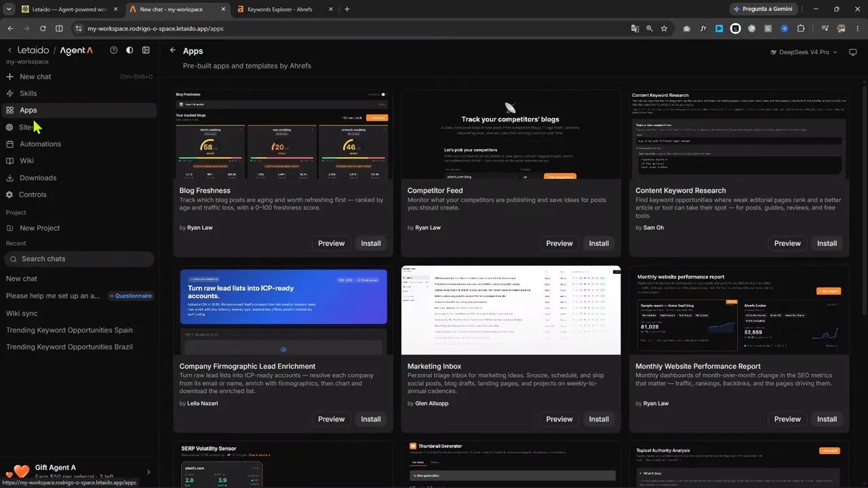Open Controls gear item
Screen dimensions: 868x488
79,195
